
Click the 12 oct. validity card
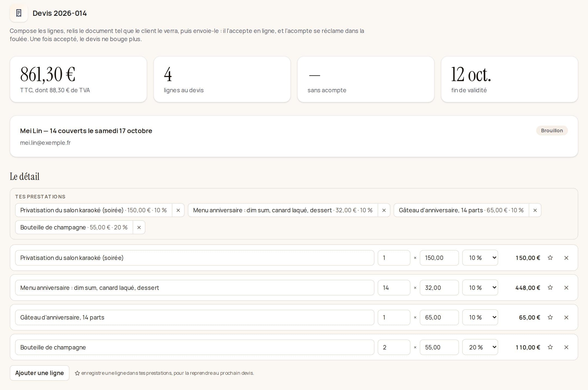[509, 79]
